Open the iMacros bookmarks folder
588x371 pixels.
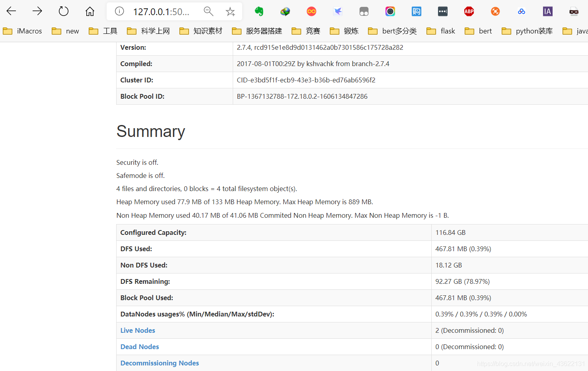[22, 31]
